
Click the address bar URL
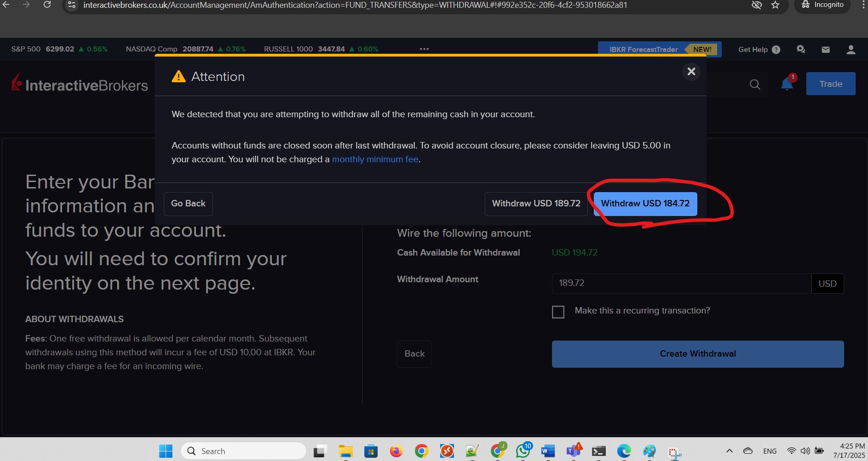point(355,5)
